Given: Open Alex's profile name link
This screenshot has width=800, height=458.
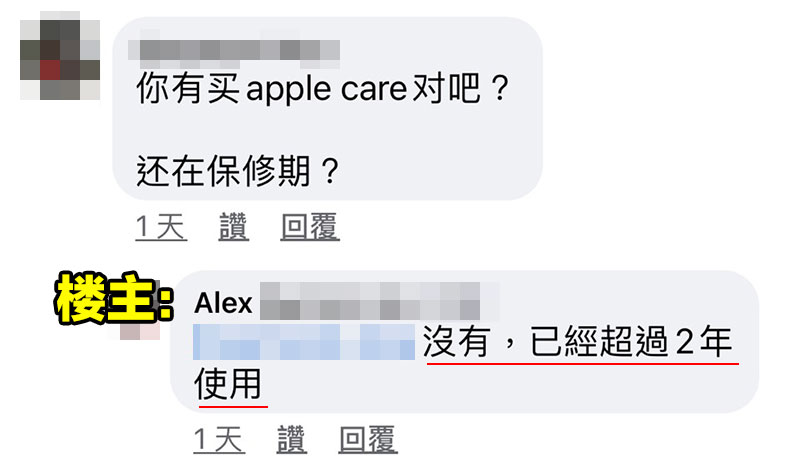Looking at the screenshot, I should 223,303.
